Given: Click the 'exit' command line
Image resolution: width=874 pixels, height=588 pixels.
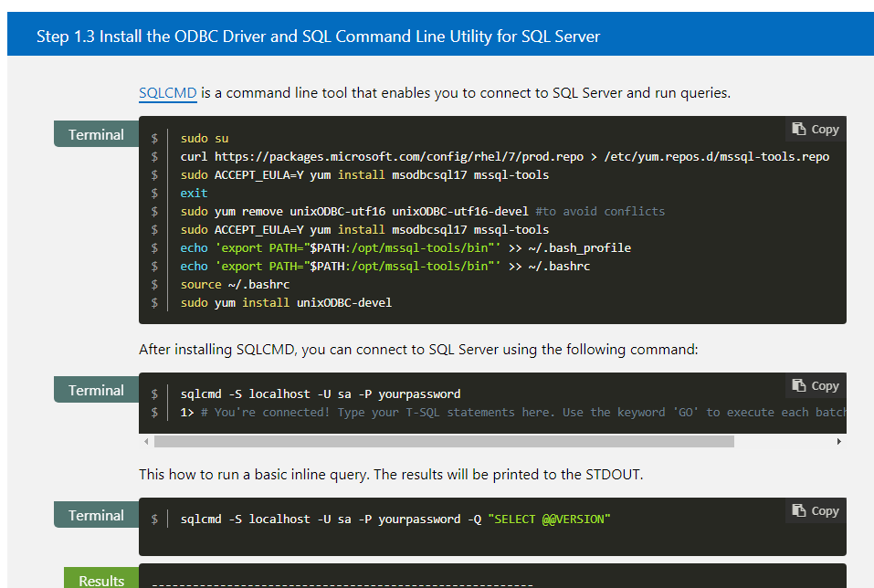Looking at the screenshot, I should (194, 193).
